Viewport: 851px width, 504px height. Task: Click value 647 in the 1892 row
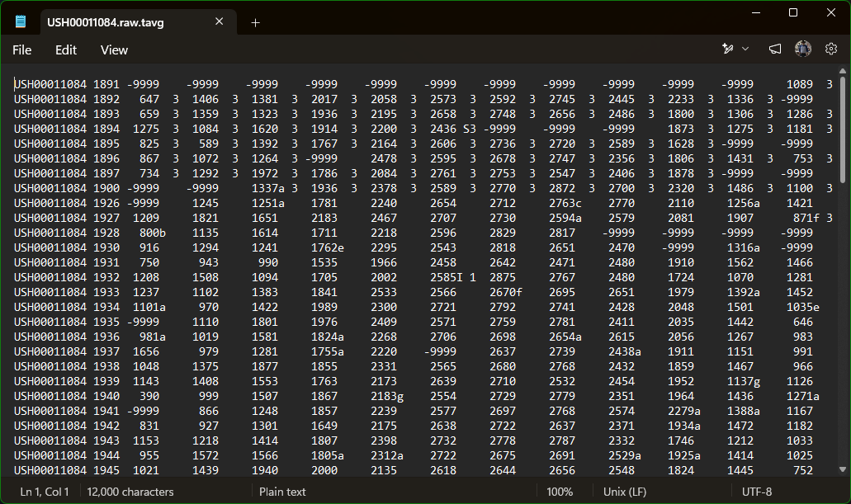click(x=149, y=99)
